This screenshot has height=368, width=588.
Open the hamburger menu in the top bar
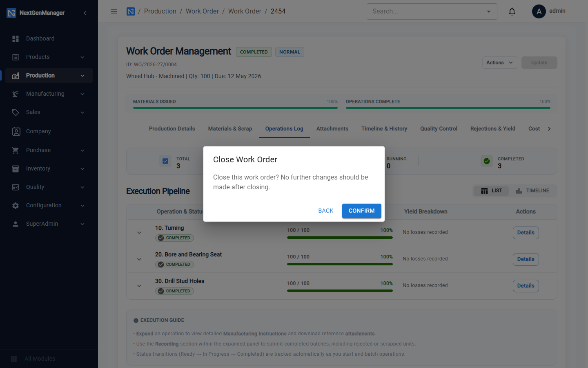click(x=114, y=11)
